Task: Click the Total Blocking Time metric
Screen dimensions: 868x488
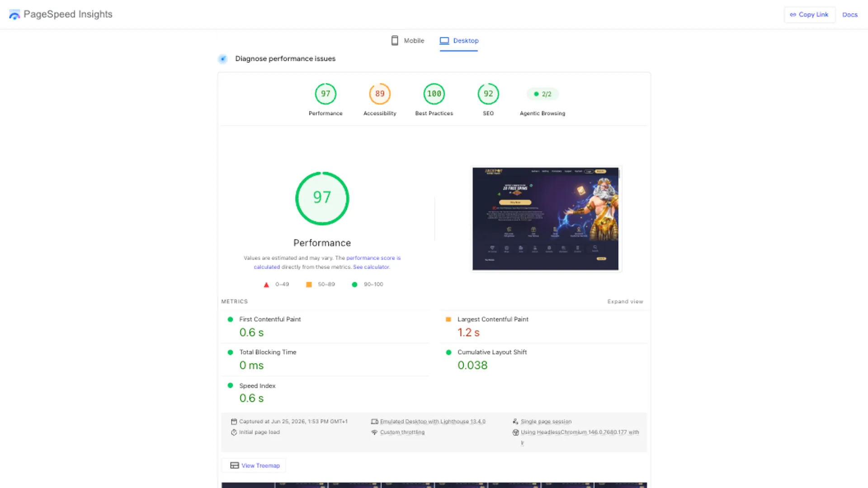Action: pos(325,360)
